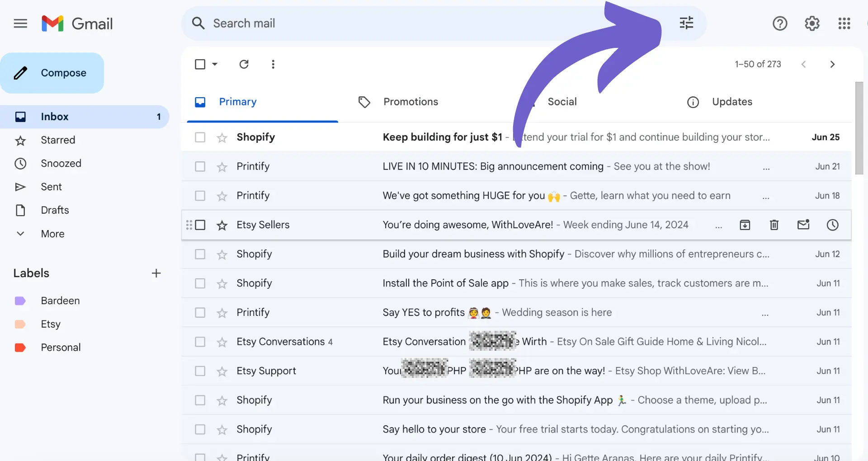The image size is (868, 461).
Task: Click the purple Bardeen label color
Action: tap(20, 301)
